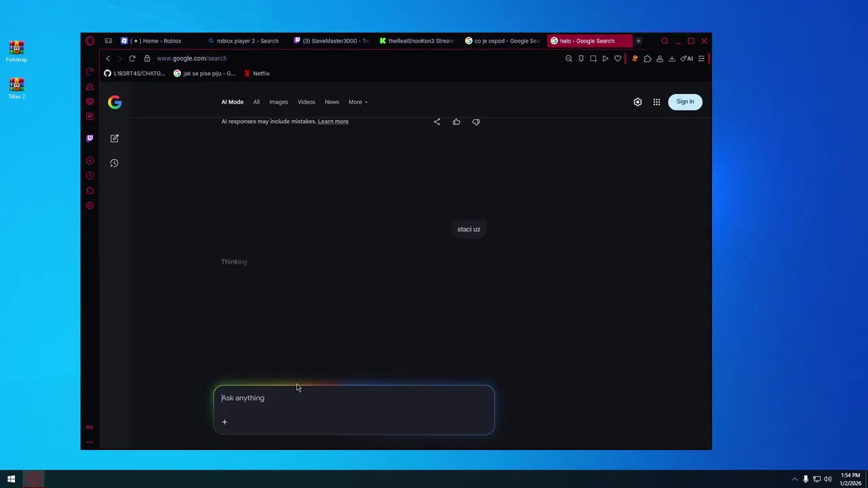
Task: Open GX Corner game controller icon
Action: (x=108, y=41)
